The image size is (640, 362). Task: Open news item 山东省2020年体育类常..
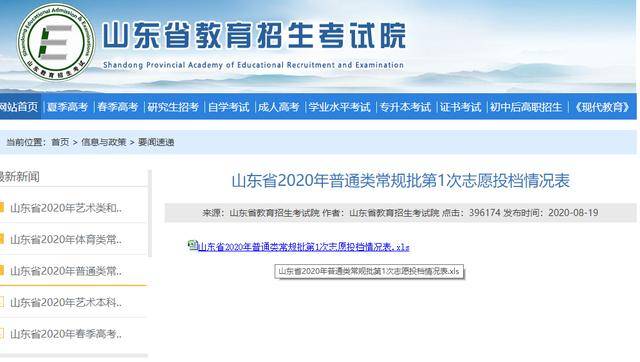click(x=66, y=239)
